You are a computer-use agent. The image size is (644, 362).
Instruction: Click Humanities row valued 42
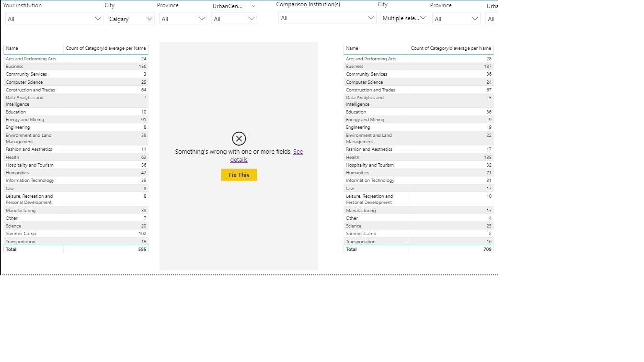(x=76, y=173)
